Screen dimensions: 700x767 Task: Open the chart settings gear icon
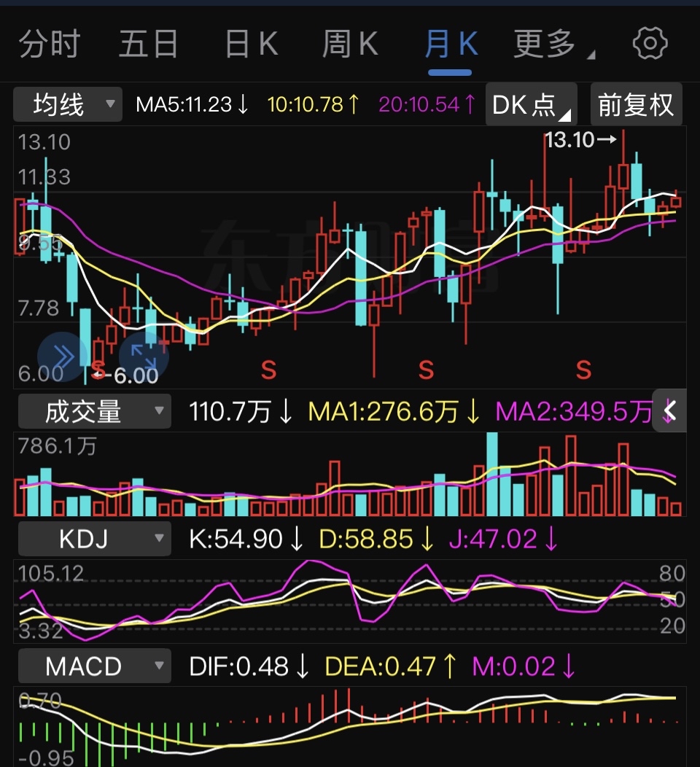(x=650, y=43)
